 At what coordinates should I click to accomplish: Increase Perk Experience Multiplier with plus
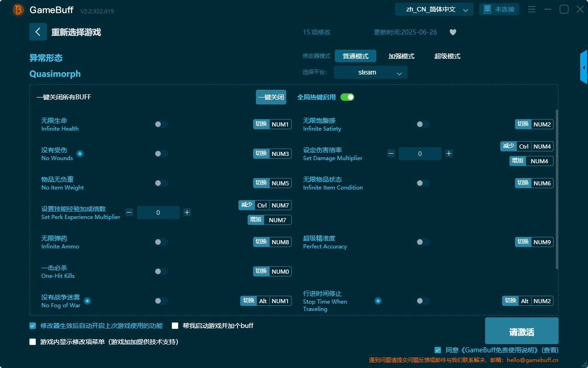tap(187, 213)
